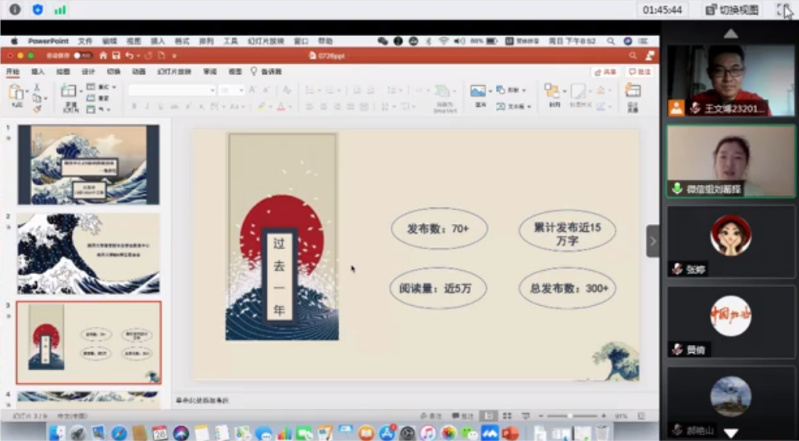This screenshot has width=799, height=441.
Task: Click the search magnifier in PowerPoint title bar
Action: tap(632, 56)
